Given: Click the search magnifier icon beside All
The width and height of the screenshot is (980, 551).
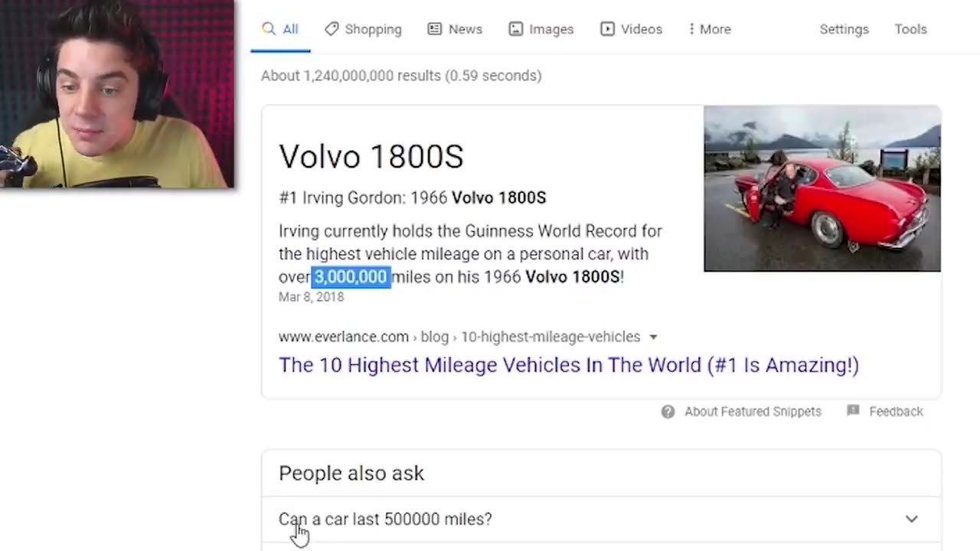Looking at the screenshot, I should 268,29.
